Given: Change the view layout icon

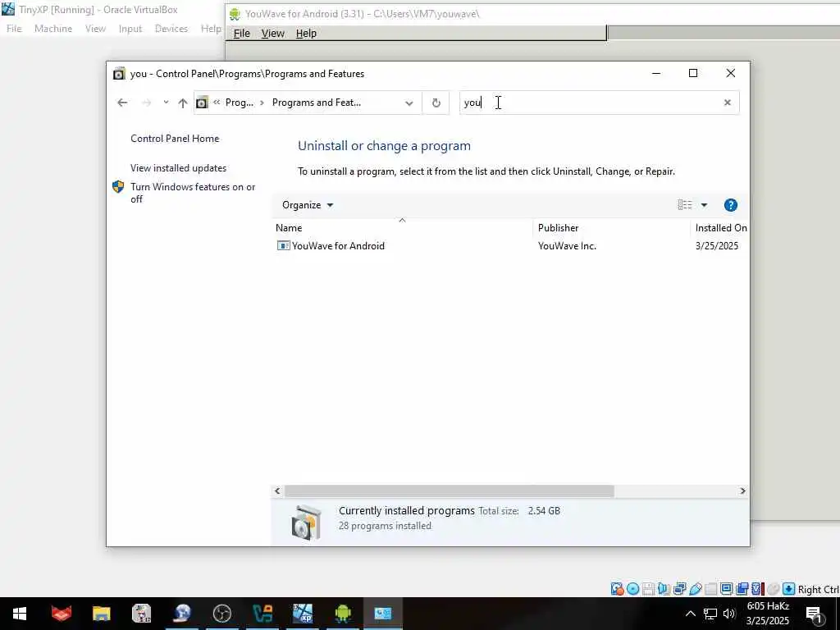Looking at the screenshot, I should pyautogui.click(x=685, y=205).
